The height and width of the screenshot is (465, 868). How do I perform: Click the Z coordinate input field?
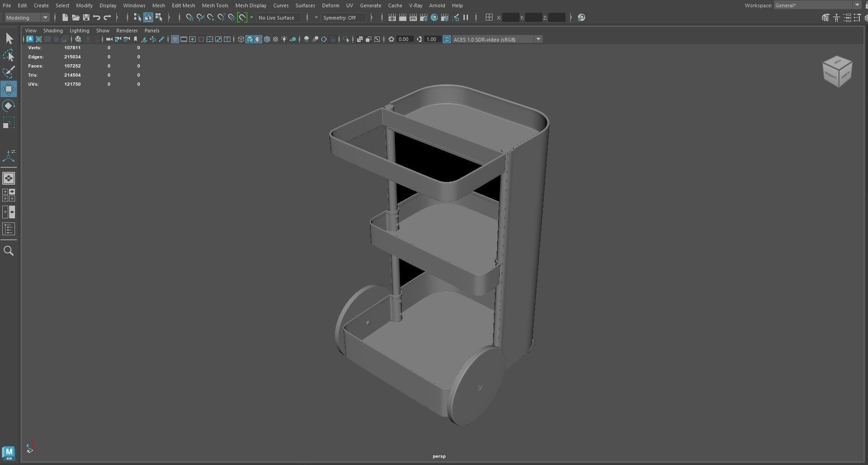(557, 17)
